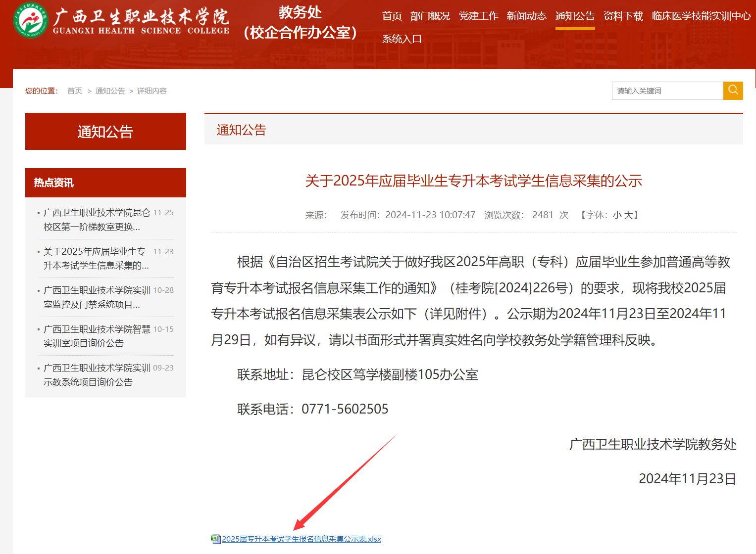This screenshot has width=756, height=554.
Task: Click the 教务处 (校企合作办公室) header title
Action: click(x=300, y=23)
